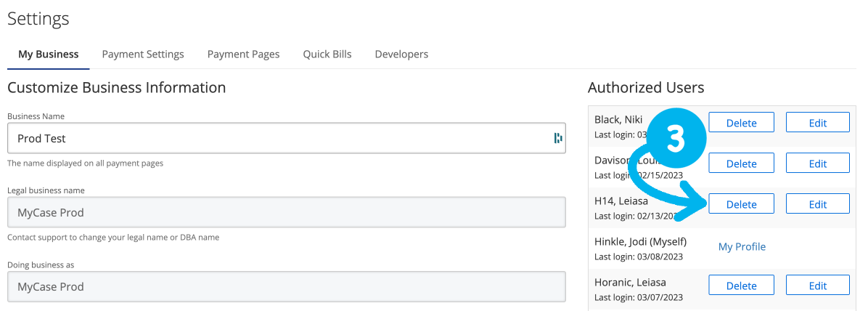Open the Developers tab
This screenshot has width=868, height=311.
(401, 54)
